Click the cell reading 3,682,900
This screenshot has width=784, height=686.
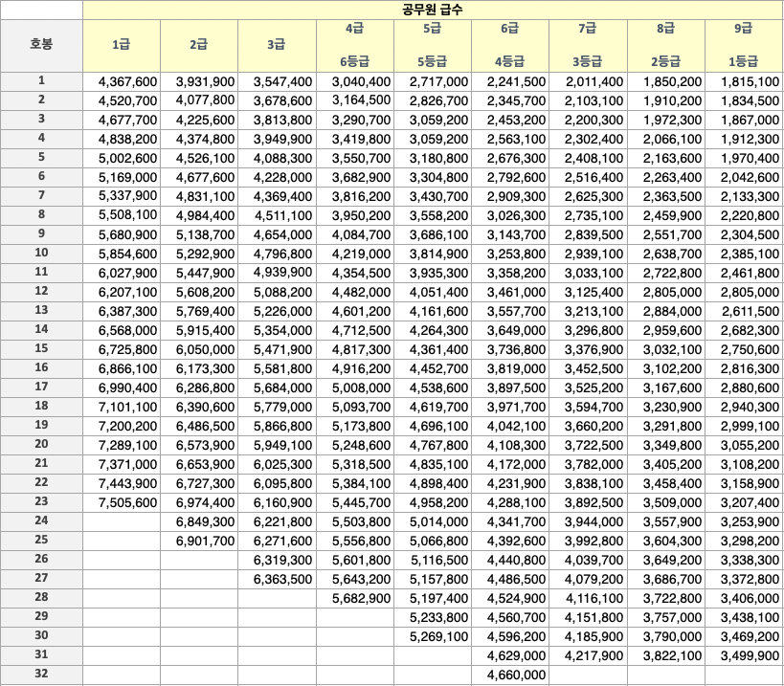click(x=354, y=178)
